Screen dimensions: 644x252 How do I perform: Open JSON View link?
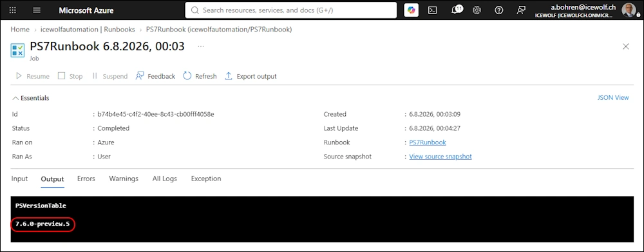tap(613, 98)
